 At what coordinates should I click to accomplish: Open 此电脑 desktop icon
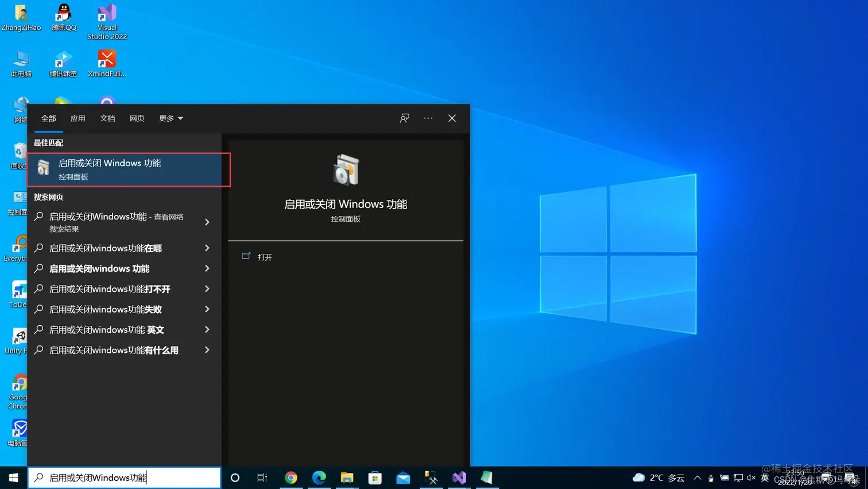[21, 64]
